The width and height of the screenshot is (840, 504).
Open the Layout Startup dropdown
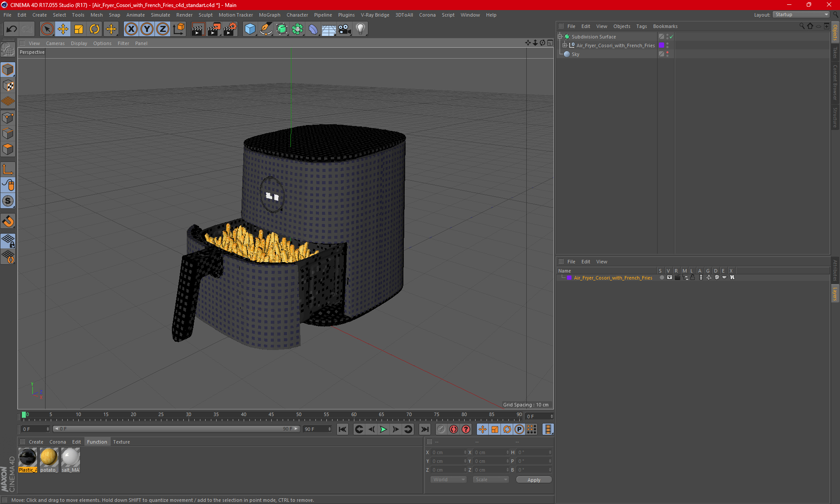(x=801, y=15)
